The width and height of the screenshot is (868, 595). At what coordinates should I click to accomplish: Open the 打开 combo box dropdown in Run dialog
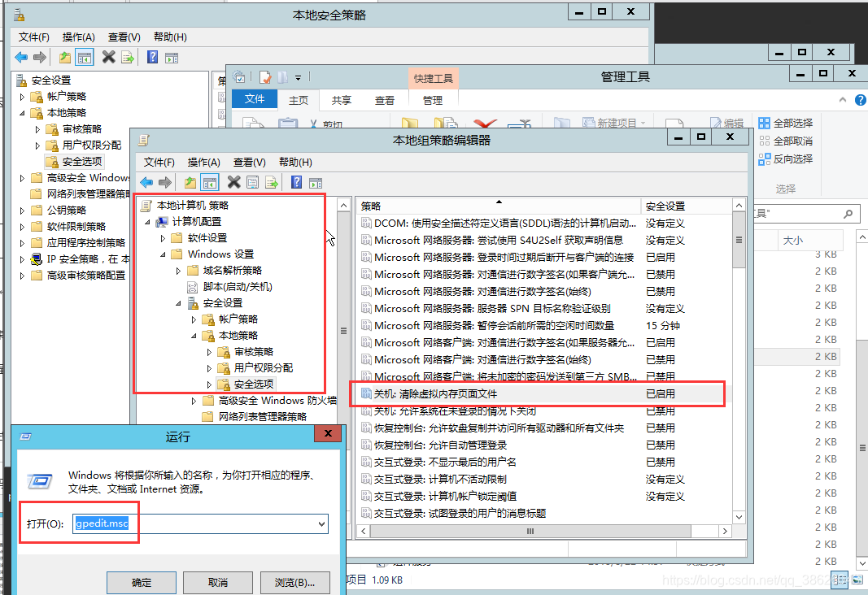click(321, 523)
